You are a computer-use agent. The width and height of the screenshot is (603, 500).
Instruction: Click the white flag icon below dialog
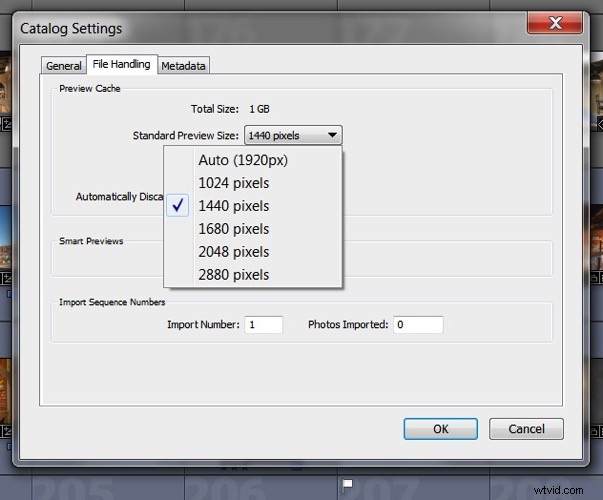tap(348, 486)
